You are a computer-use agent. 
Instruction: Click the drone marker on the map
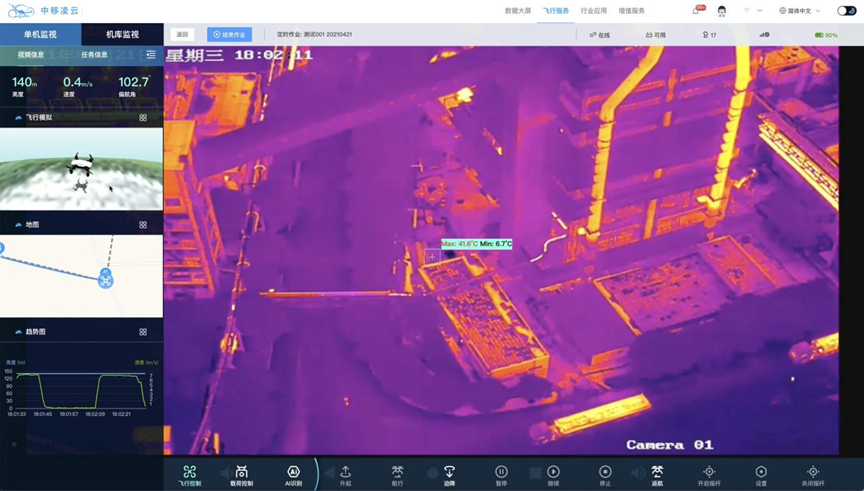coord(105,280)
